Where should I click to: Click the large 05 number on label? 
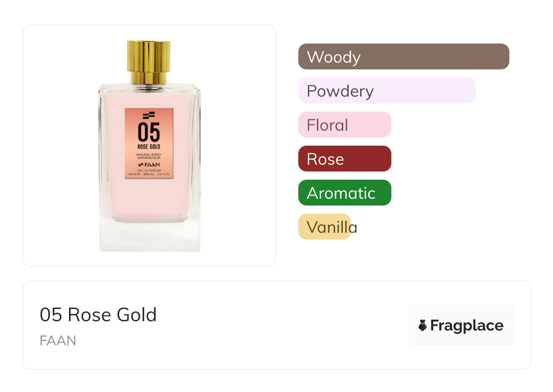[149, 132]
